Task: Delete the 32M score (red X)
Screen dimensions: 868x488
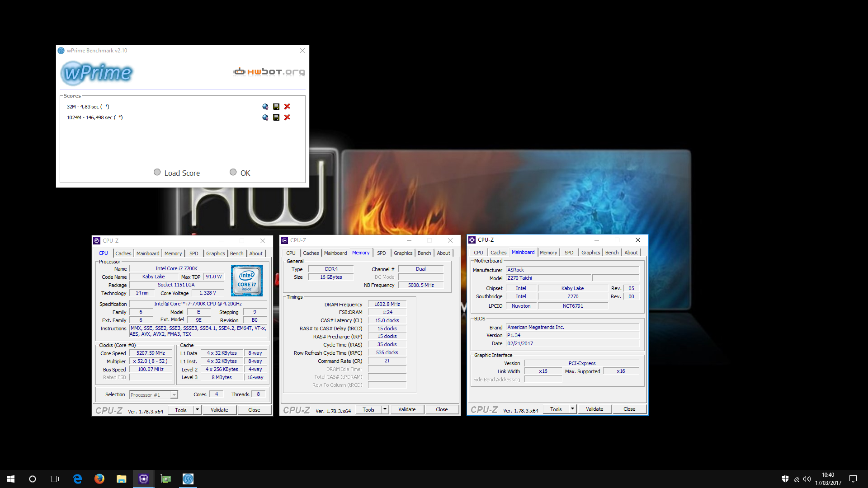Action: click(x=287, y=107)
